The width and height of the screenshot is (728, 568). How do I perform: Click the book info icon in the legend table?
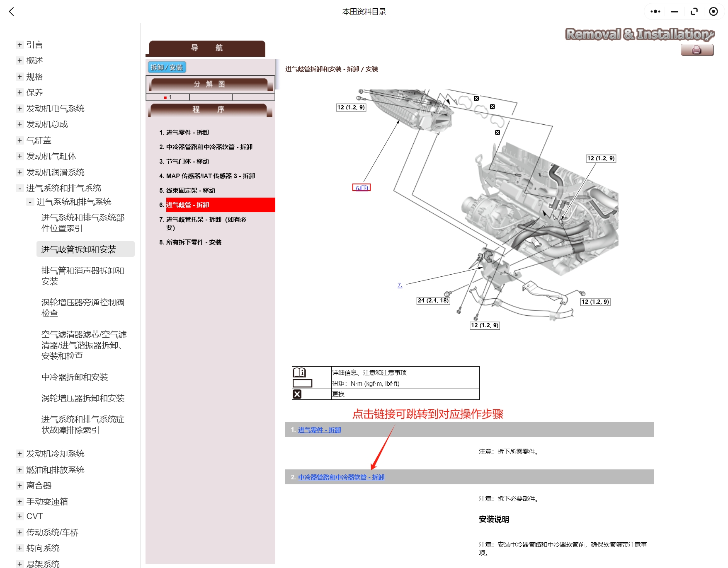pyautogui.click(x=300, y=372)
